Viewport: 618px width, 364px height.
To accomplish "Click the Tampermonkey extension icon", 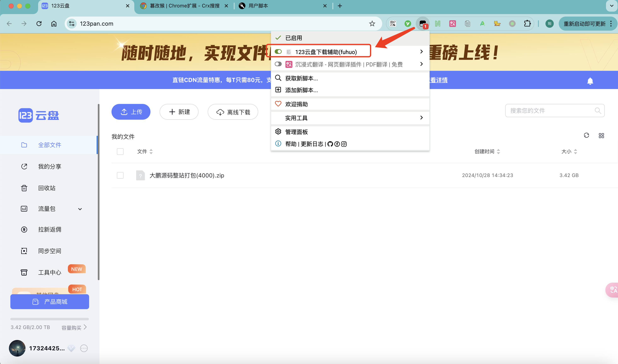I will 422,24.
